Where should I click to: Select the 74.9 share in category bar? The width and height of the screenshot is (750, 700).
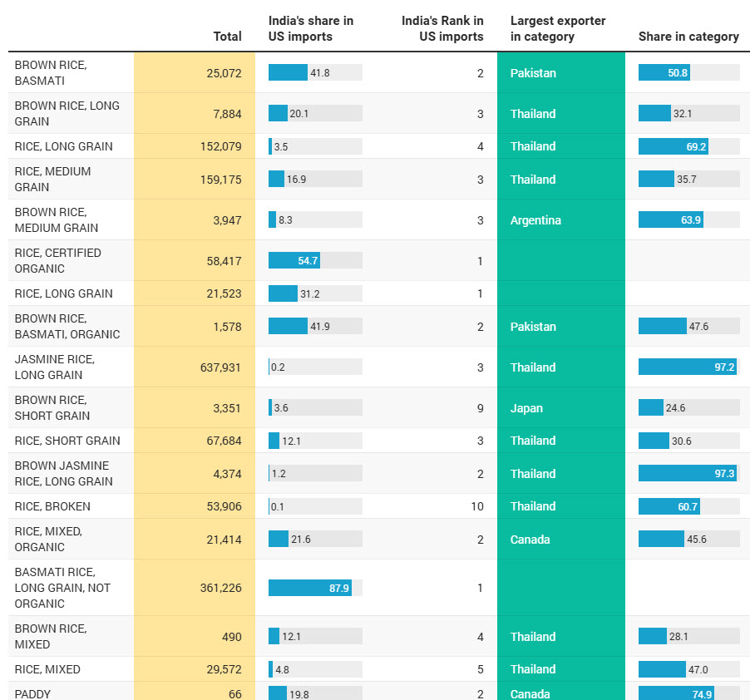676,694
